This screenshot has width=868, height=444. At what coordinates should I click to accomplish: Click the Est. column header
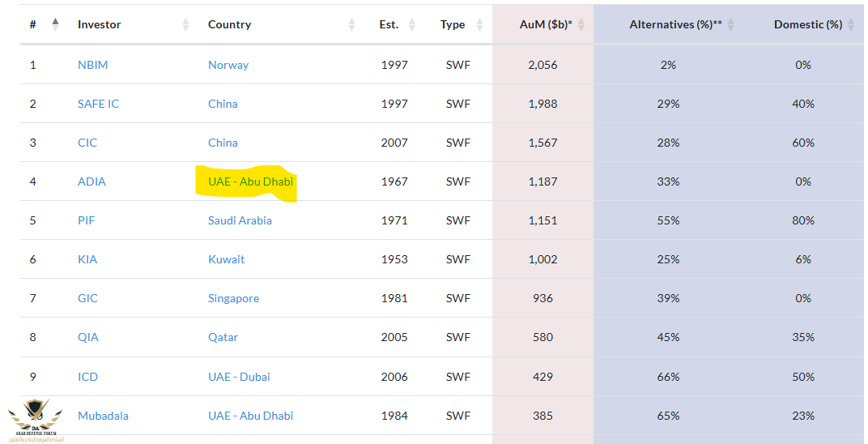click(x=389, y=24)
